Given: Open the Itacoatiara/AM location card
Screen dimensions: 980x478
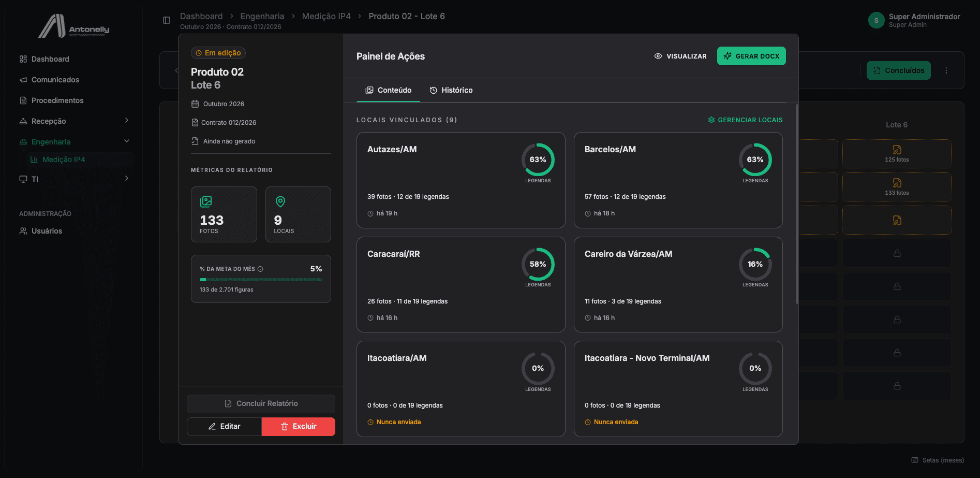Looking at the screenshot, I should pyautogui.click(x=461, y=389).
